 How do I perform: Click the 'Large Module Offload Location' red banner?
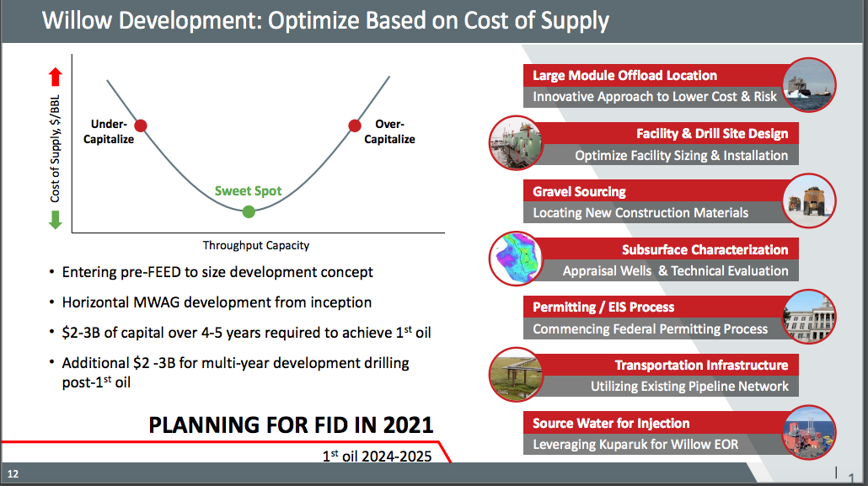pyautogui.click(x=655, y=75)
